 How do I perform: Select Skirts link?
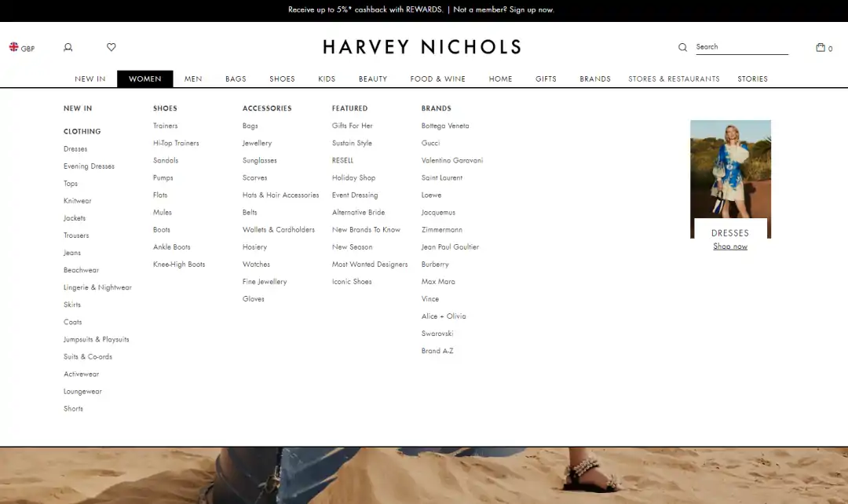click(x=72, y=305)
